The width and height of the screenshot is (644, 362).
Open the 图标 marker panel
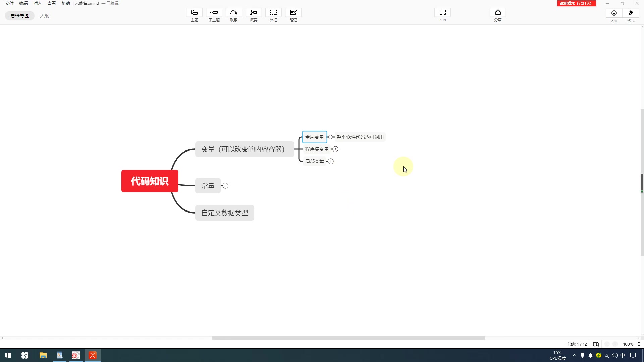pyautogui.click(x=614, y=13)
